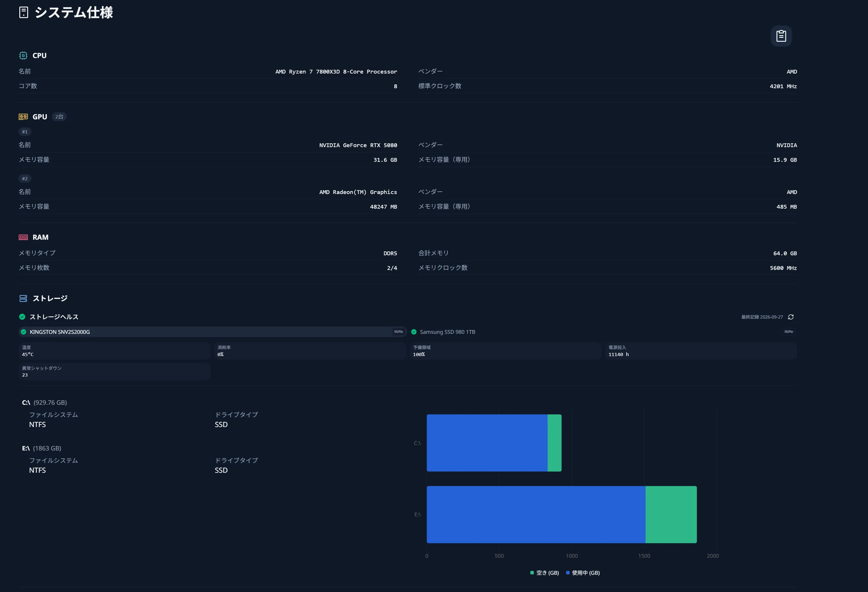
Task: Click the C:\ (929.76 GB) drive heading
Action: (45, 402)
